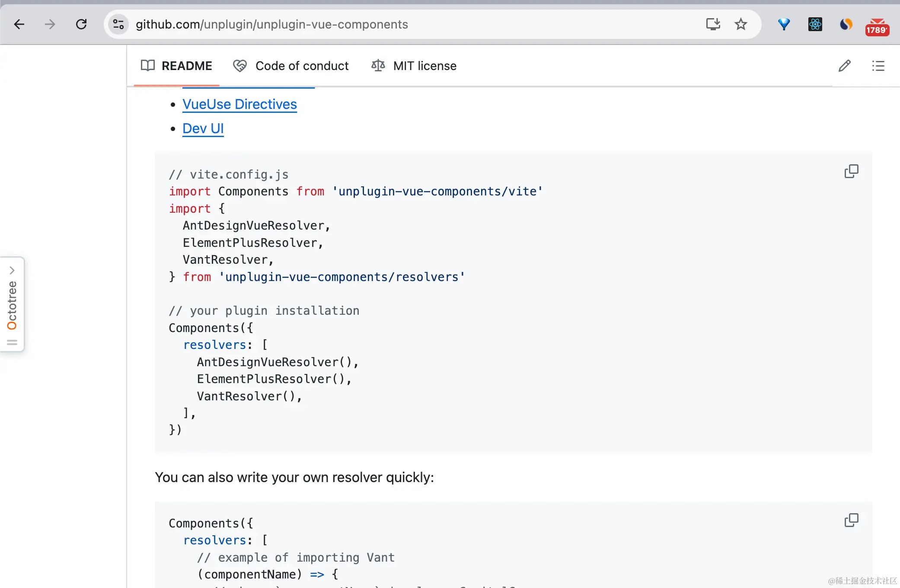This screenshot has width=900, height=588.
Task: Expand the Octotree sidebar chevron
Action: pyautogui.click(x=12, y=271)
